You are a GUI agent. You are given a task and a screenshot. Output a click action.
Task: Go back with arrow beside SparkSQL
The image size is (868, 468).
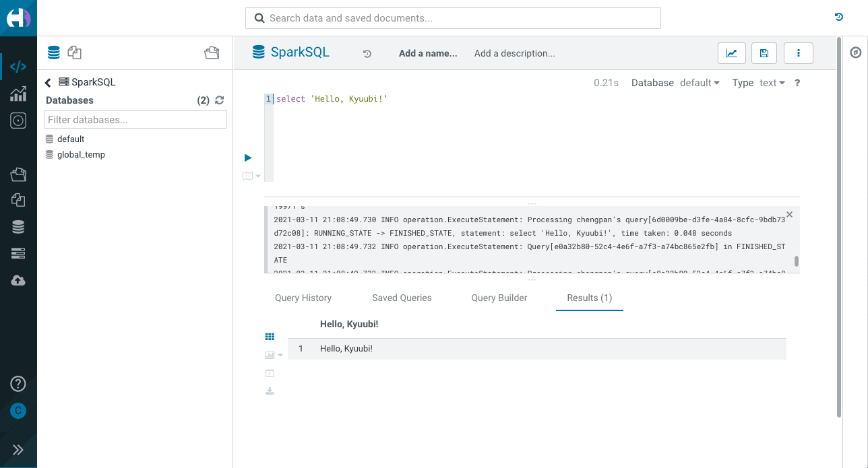click(48, 83)
